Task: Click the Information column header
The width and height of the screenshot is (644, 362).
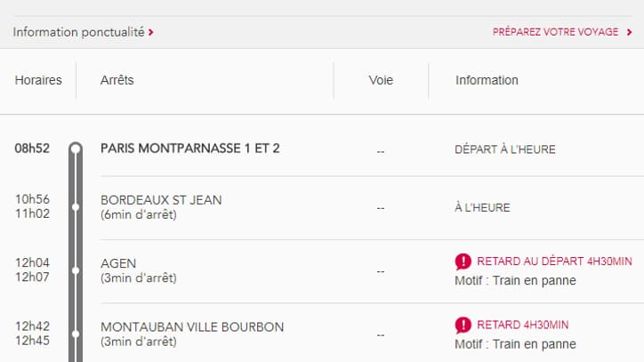Action: click(487, 80)
